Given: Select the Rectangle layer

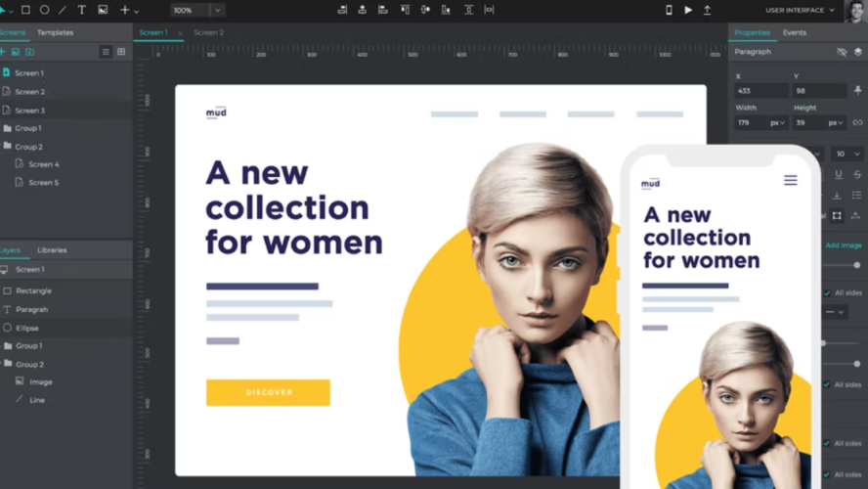Looking at the screenshot, I should (33, 290).
